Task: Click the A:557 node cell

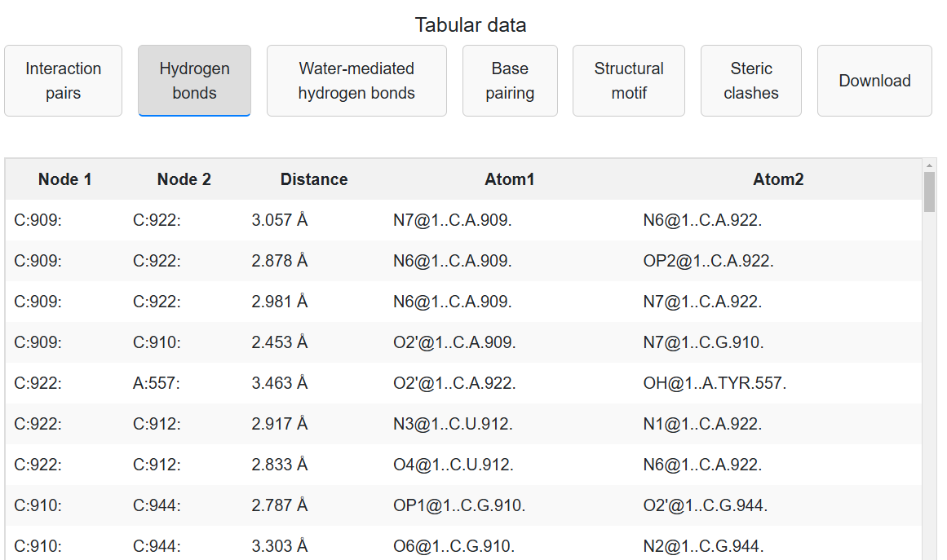Action: pyautogui.click(x=157, y=383)
